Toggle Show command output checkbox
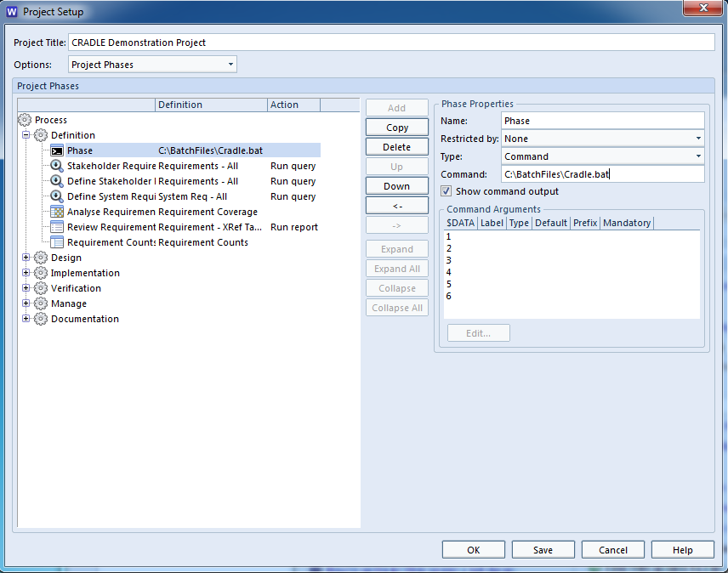Screen dimensions: 728x573 (446, 191)
